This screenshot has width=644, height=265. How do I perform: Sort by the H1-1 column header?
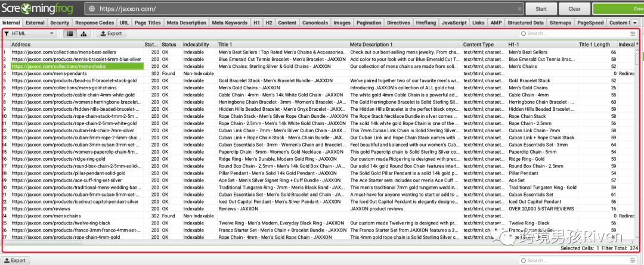tap(542, 44)
